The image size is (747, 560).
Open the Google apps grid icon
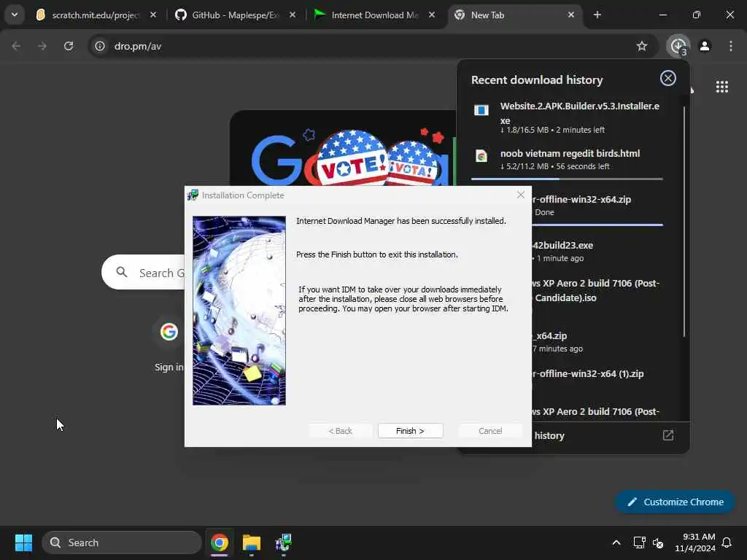pyautogui.click(x=722, y=87)
